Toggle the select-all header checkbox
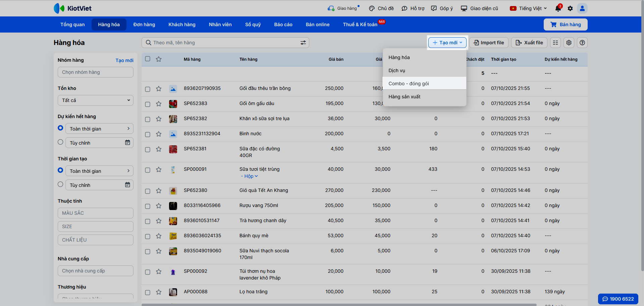 [x=148, y=59]
